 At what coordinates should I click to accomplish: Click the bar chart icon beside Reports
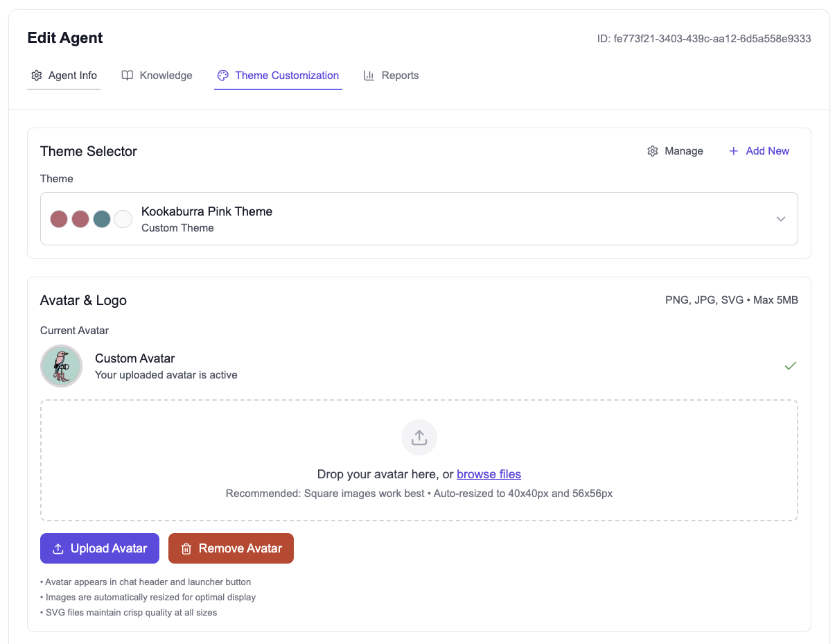click(369, 76)
